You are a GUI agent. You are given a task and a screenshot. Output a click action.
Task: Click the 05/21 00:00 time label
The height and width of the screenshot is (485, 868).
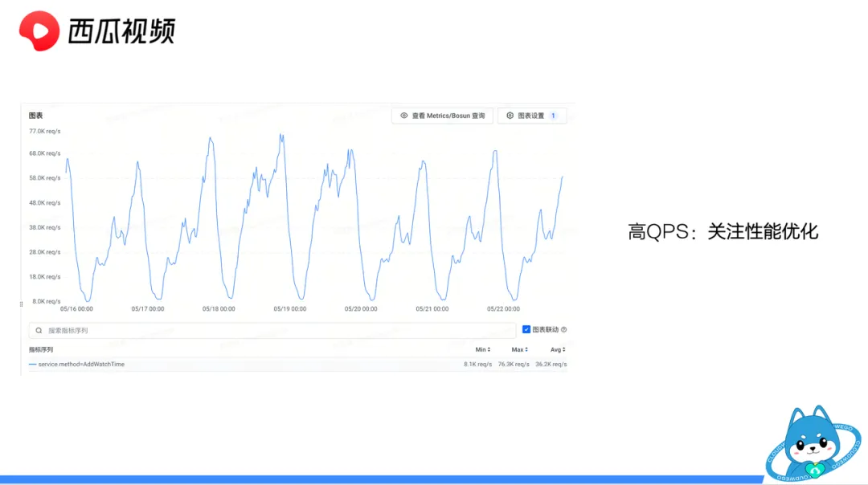click(x=432, y=309)
